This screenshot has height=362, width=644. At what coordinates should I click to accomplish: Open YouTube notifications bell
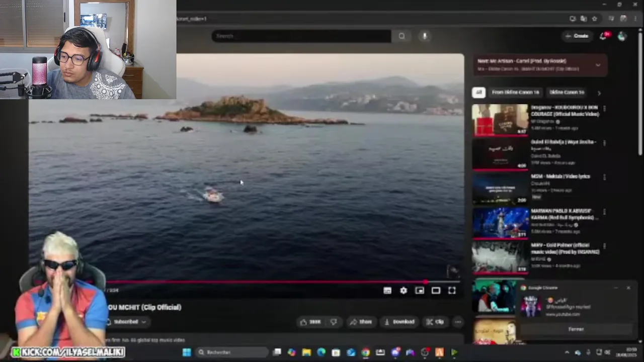603,36
